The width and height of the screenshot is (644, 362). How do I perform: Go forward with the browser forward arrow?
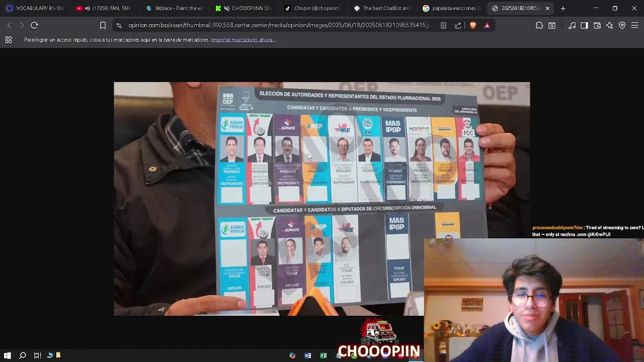pyautogui.click(x=22, y=25)
